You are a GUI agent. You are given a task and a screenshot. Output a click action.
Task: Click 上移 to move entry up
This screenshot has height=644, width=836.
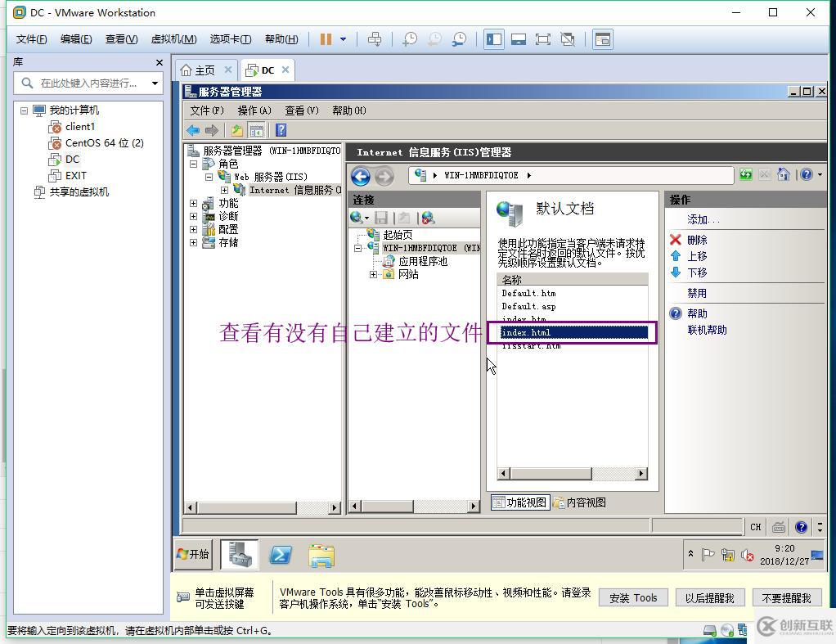[697, 257]
